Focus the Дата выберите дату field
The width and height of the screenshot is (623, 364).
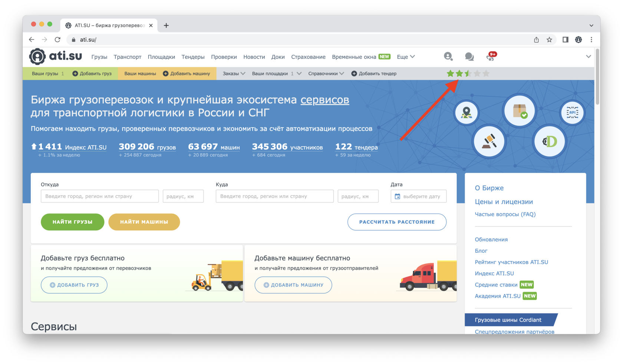coord(419,196)
